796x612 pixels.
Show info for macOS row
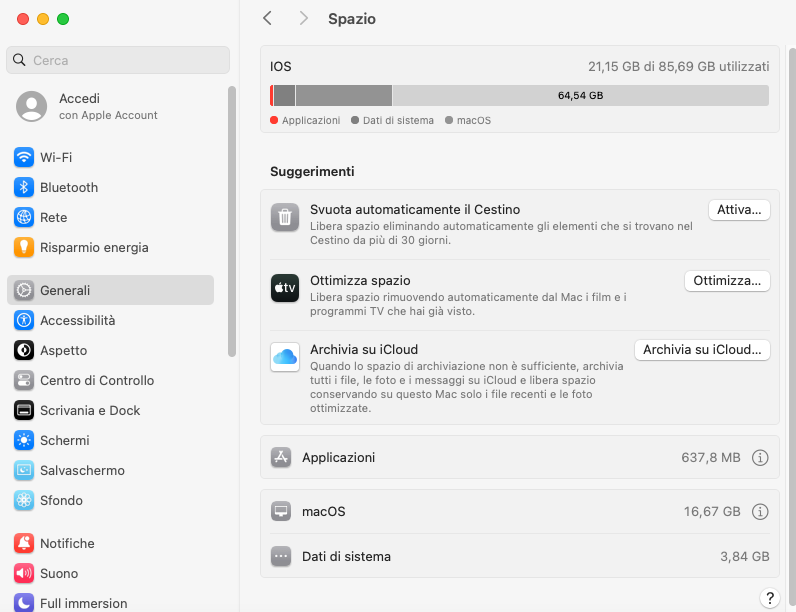click(760, 512)
